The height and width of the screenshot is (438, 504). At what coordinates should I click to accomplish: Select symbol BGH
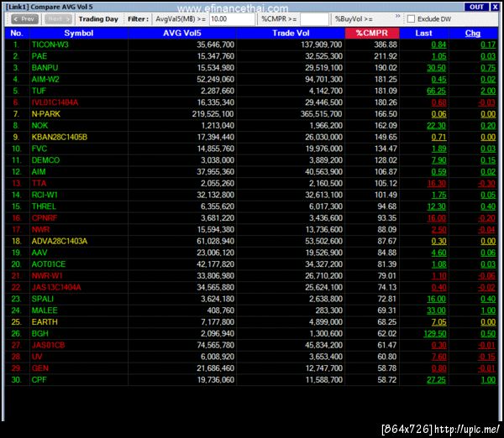[x=39, y=334]
